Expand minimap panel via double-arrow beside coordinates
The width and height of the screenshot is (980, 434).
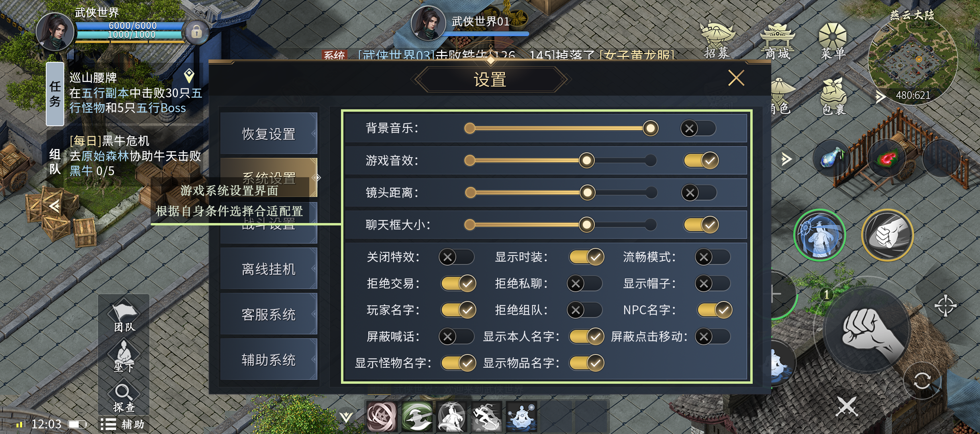880,96
